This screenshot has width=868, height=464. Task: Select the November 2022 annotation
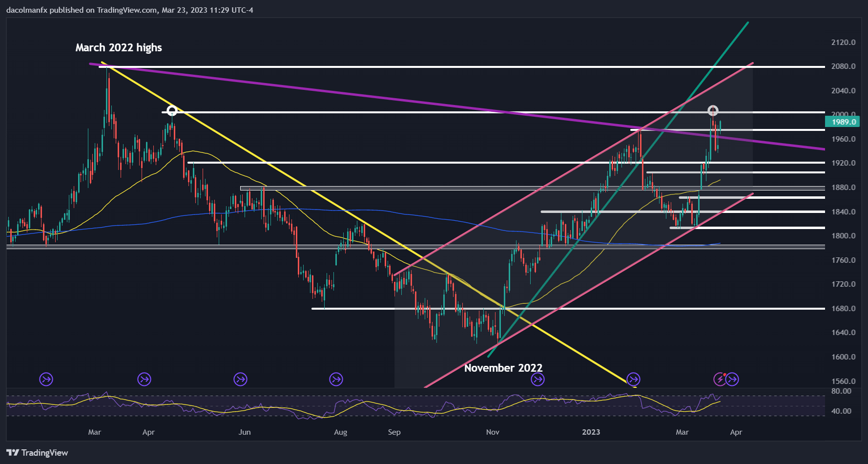pos(503,368)
